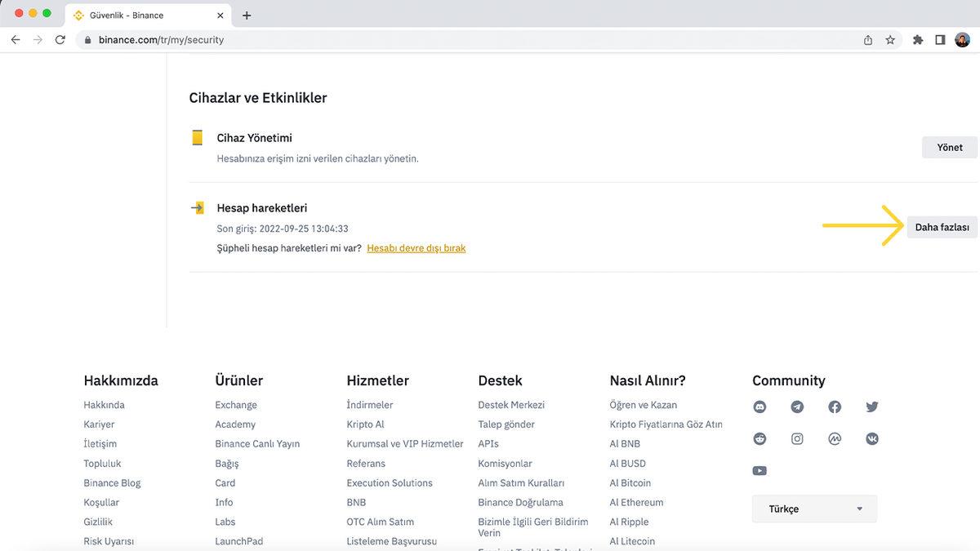
Task: Open the CoinMarketCap icon
Action: 834,438
